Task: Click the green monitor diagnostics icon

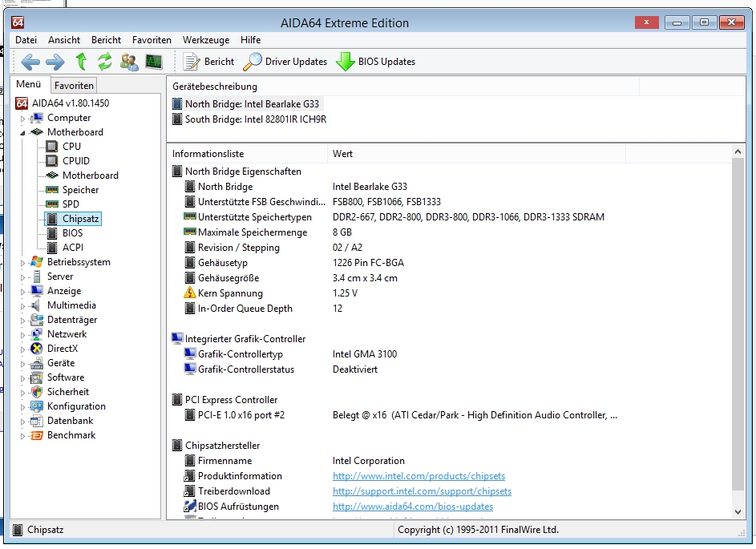Action: click(154, 62)
